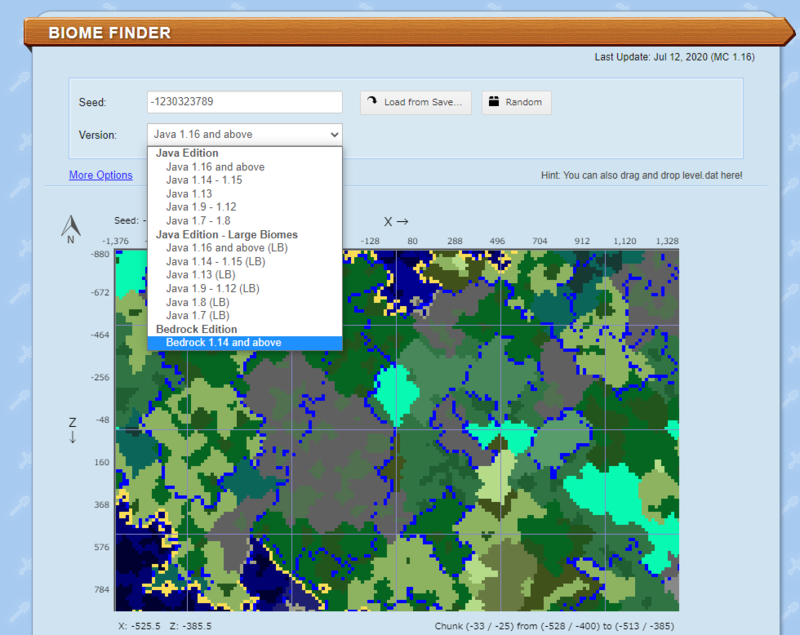Choose Java 1.9 - 1.12 version
The image size is (800, 635).
pos(245,207)
